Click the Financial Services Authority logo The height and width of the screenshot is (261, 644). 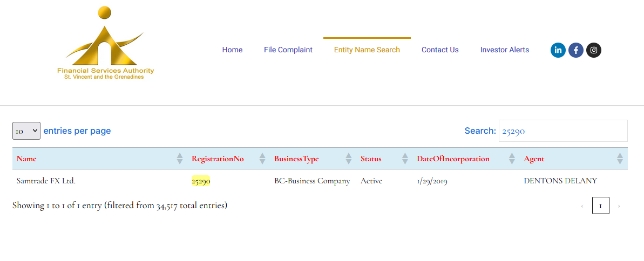tap(105, 44)
